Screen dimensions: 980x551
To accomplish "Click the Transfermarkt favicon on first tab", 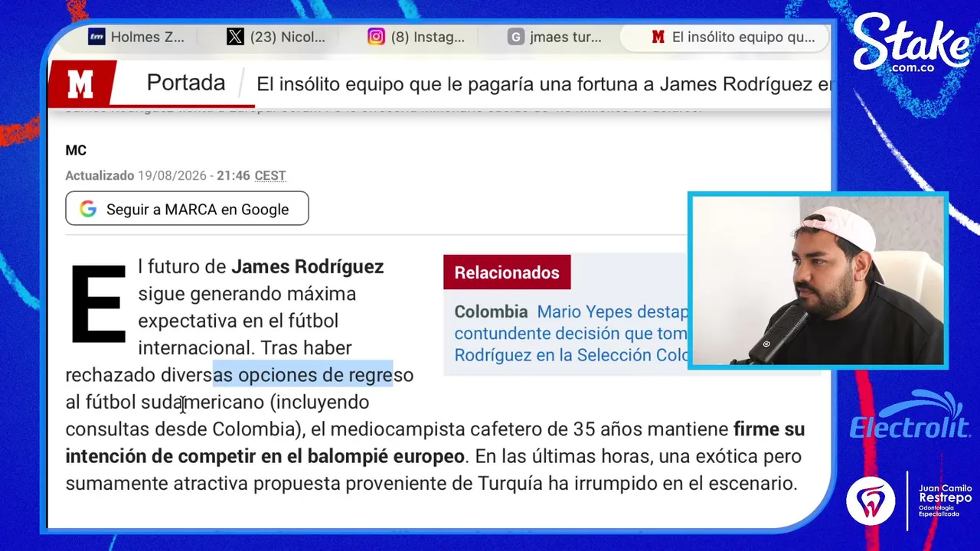I will (96, 37).
